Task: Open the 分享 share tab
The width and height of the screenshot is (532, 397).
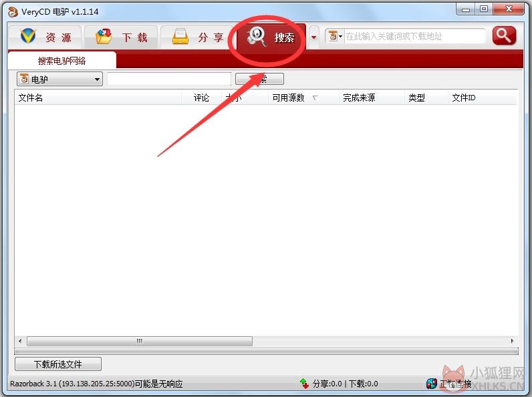Action: click(196, 37)
